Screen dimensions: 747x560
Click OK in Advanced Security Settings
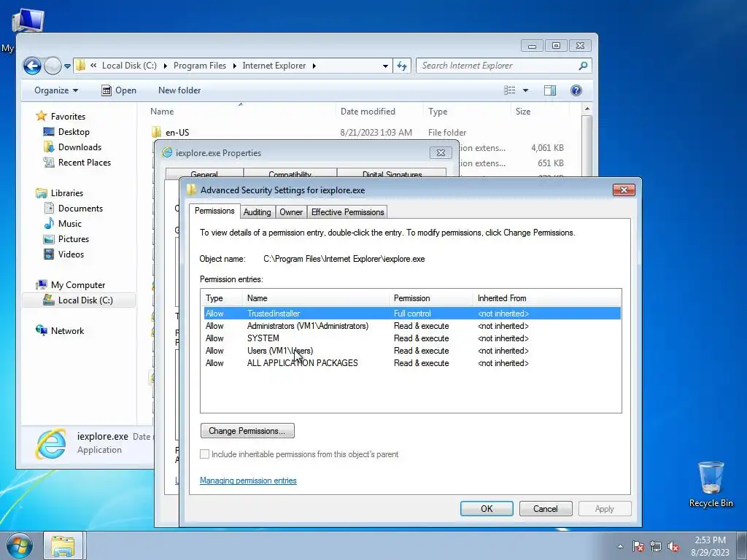[x=487, y=508]
